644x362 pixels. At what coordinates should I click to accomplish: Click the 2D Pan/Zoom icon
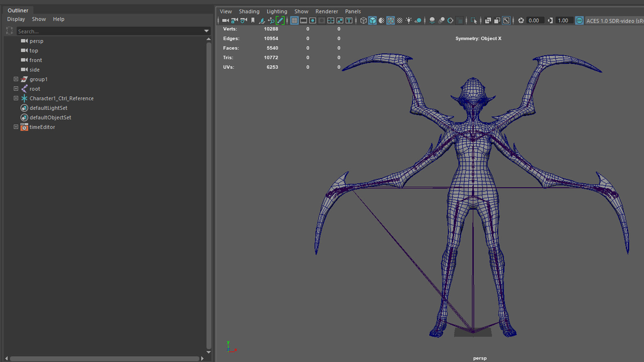[271, 20]
